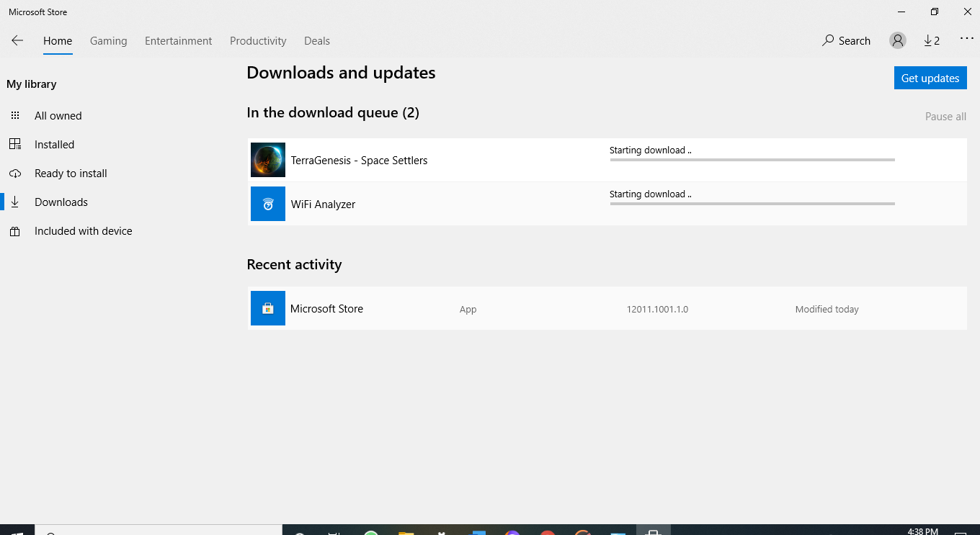Screen dimensions: 980x535
Task: Minimize the Microsoft Store window
Action: [901, 12]
